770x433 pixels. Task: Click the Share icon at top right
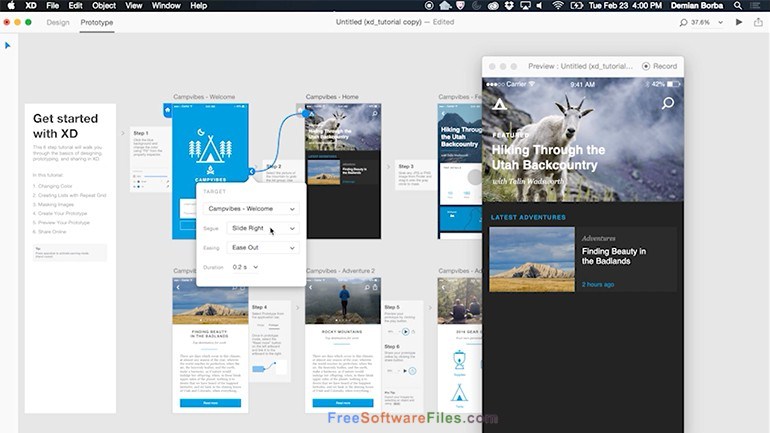[758, 22]
